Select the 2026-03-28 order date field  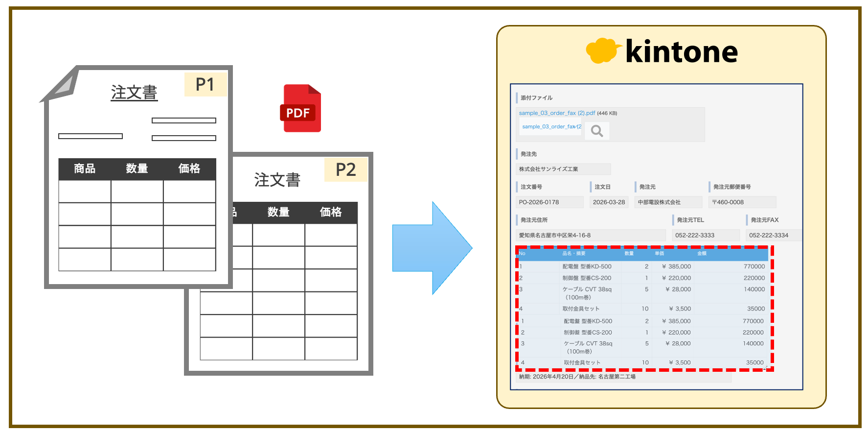click(609, 202)
